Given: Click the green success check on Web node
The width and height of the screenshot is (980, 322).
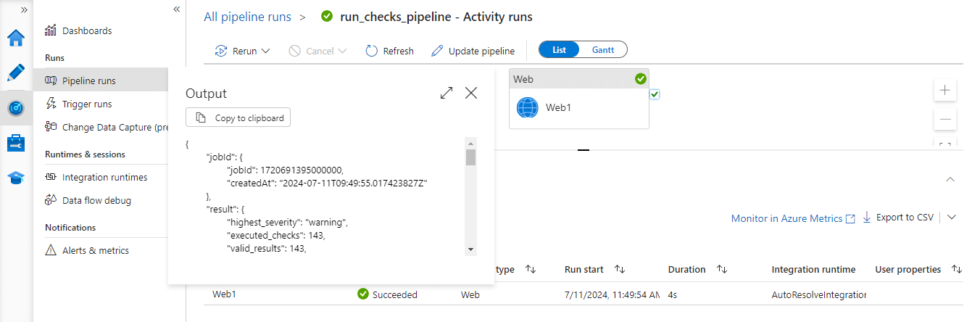Looking at the screenshot, I should point(640,79).
